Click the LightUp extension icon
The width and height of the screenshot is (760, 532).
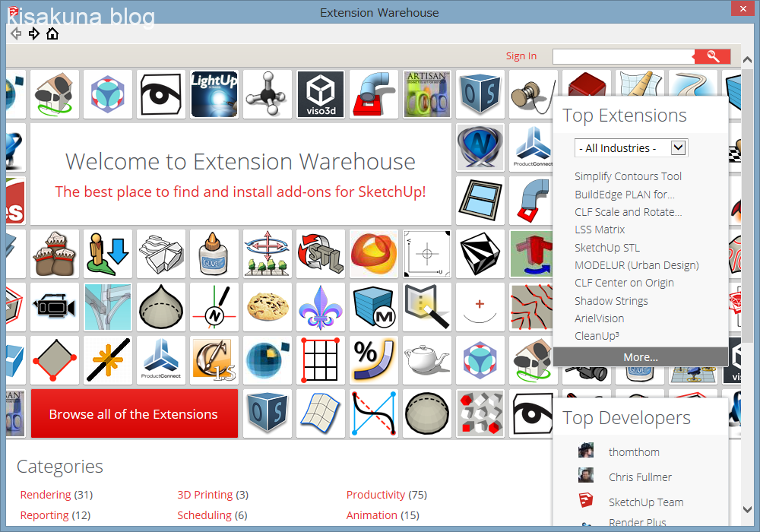214,94
